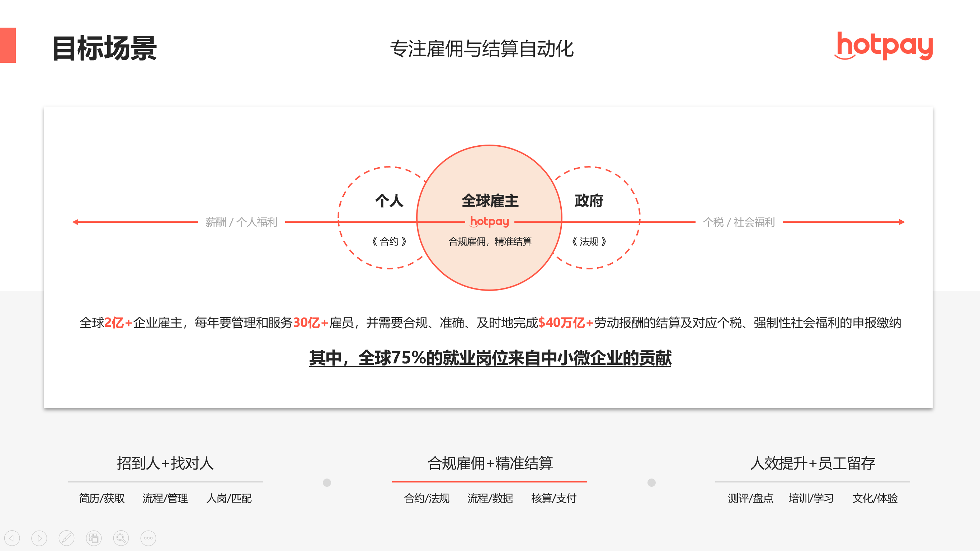This screenshot has width=980, height=551.
Task: Click 劳动报酬的结算 phrase in paragraph
Action: (x=637, y=323)
